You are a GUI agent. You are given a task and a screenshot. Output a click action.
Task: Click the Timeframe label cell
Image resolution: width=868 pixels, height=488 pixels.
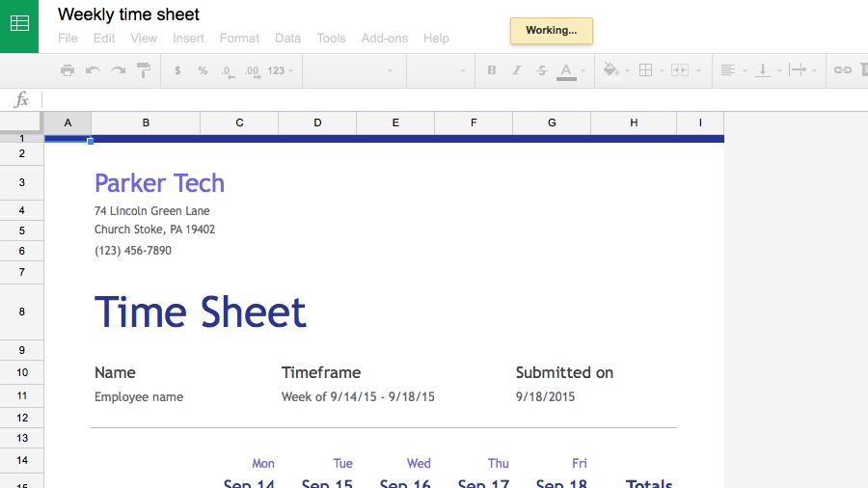[321, 372]
